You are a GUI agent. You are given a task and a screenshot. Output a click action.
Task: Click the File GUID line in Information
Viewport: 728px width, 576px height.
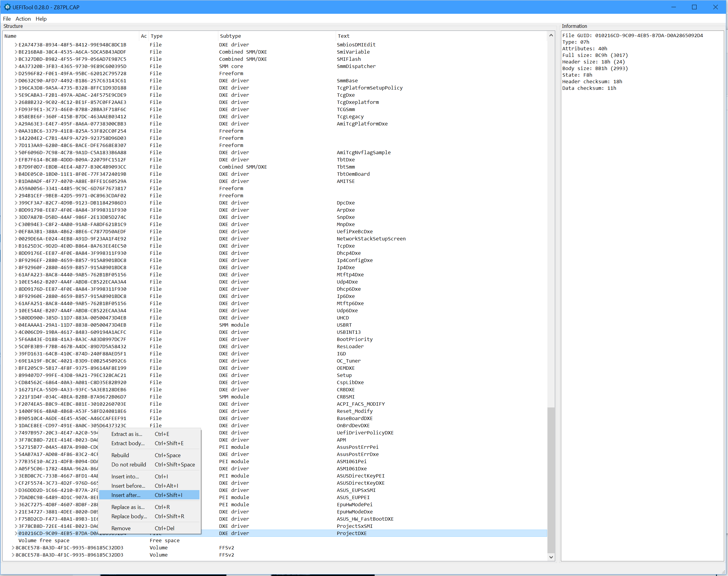(x=632, y=35)
